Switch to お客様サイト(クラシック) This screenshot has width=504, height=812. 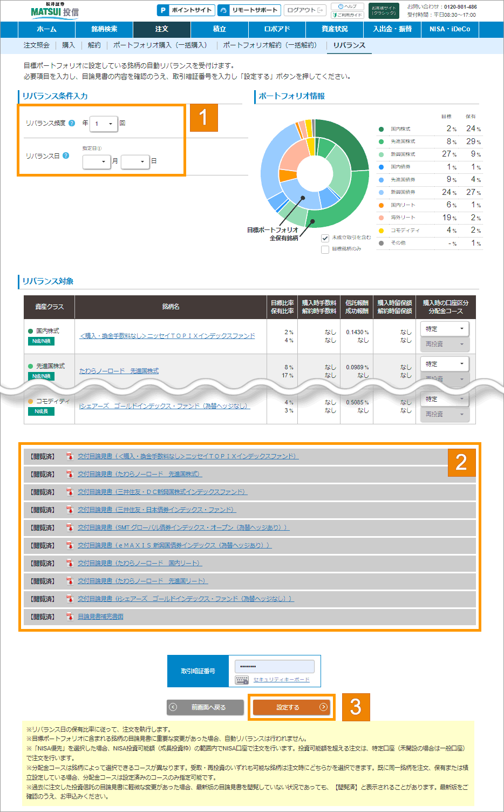[x=384, y=11]
